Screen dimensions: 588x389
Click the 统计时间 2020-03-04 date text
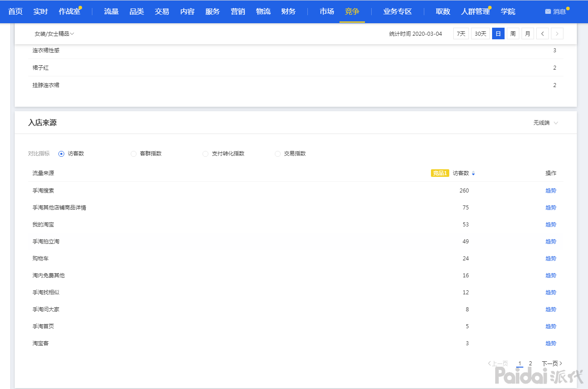pos(415,33)
